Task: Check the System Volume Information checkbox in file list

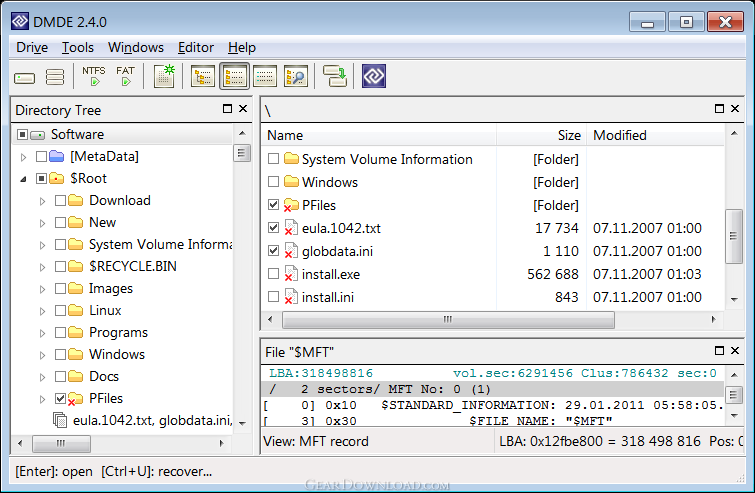Action: tap(273, 158)
